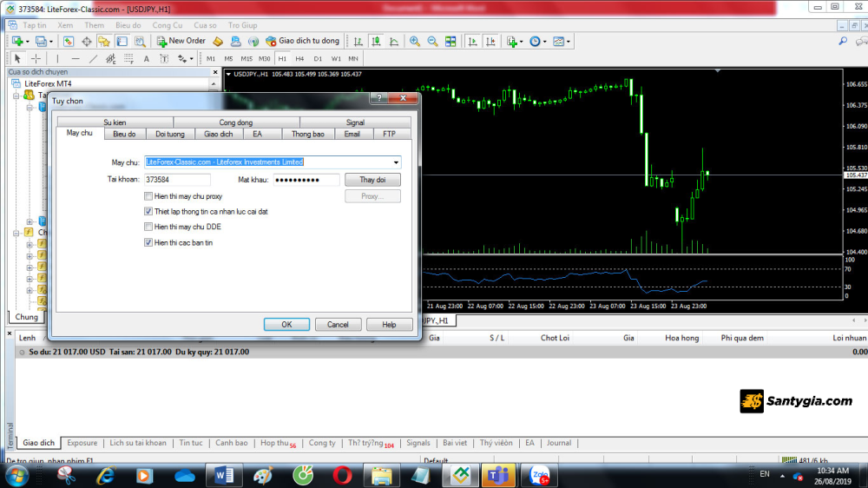Viewport: 868px width, 488px height.
Task: Switch to line chart icon
Action: 393,41
